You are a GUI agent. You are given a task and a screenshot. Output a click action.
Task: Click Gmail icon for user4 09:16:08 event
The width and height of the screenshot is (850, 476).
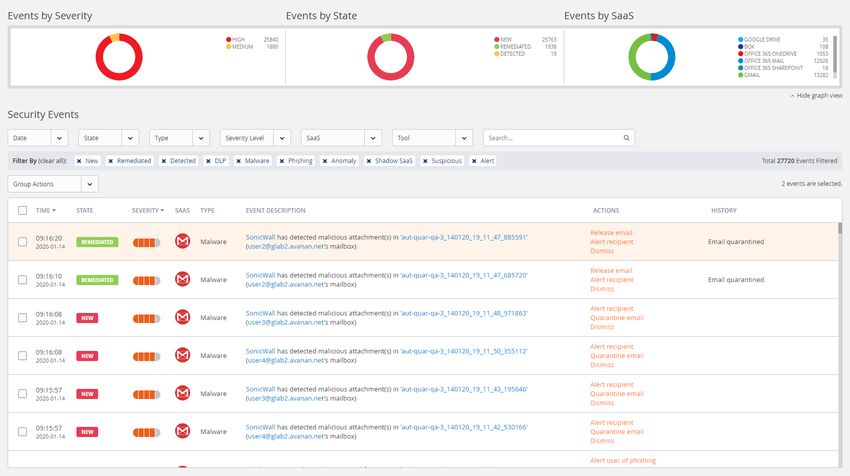tap(183, 355)
